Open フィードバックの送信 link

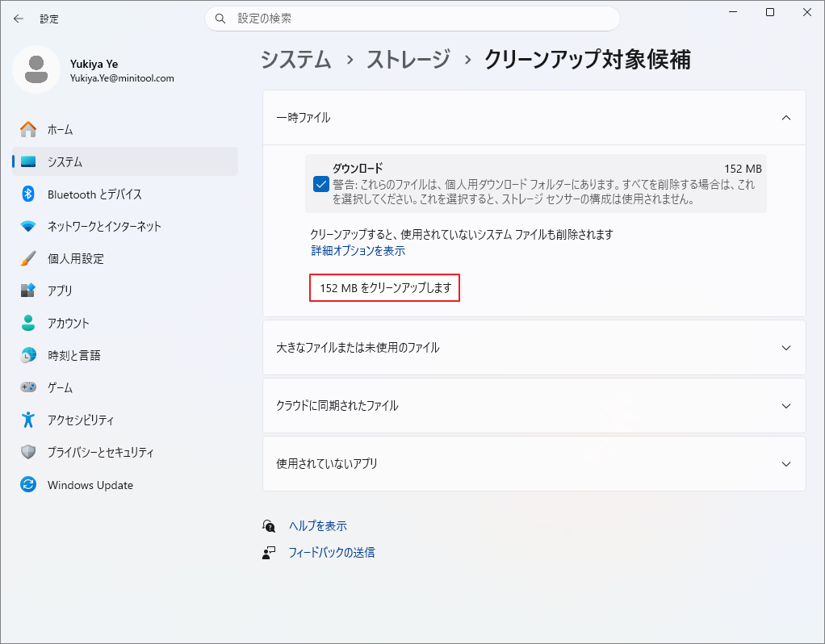(332, 553)
